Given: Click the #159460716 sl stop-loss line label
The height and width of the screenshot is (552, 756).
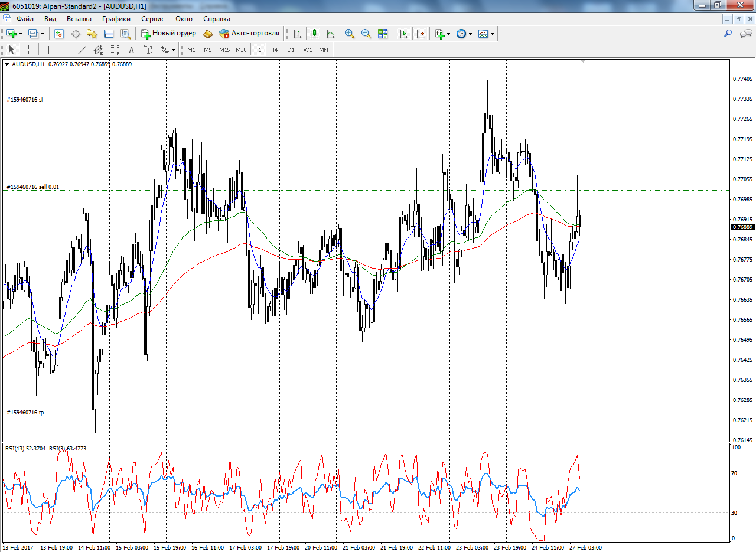Looking at the screenshot, I should (x=25, y=99).
